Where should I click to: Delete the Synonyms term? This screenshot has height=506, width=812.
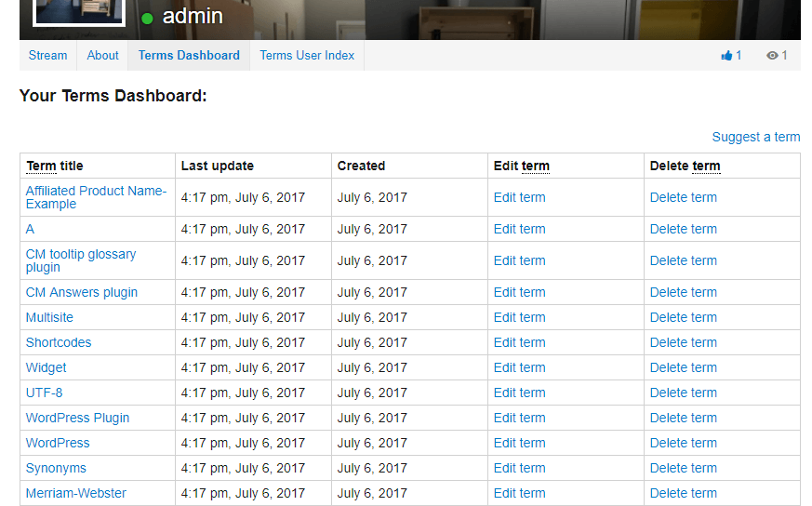click(x=683, y=468)
